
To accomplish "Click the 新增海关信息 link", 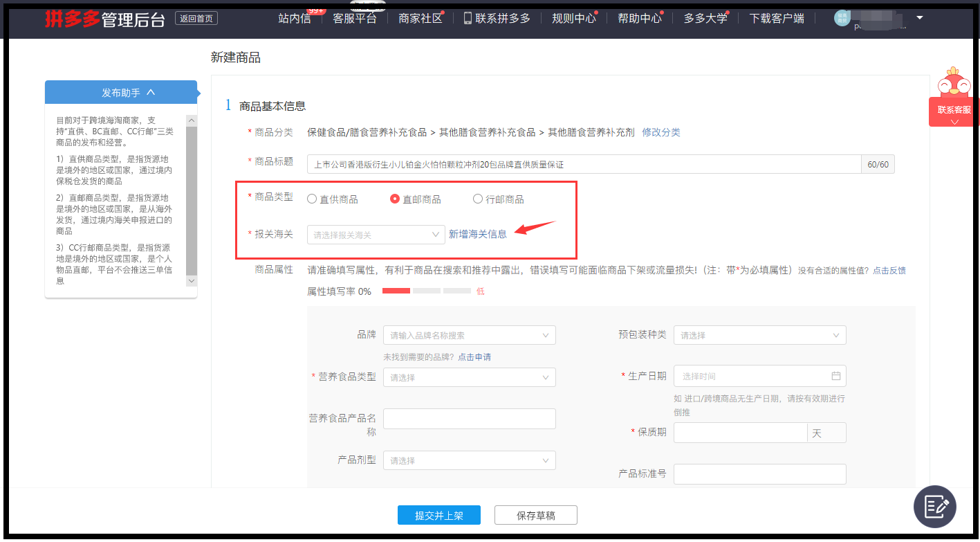I will pyautogui.click(x=478, y=234).
